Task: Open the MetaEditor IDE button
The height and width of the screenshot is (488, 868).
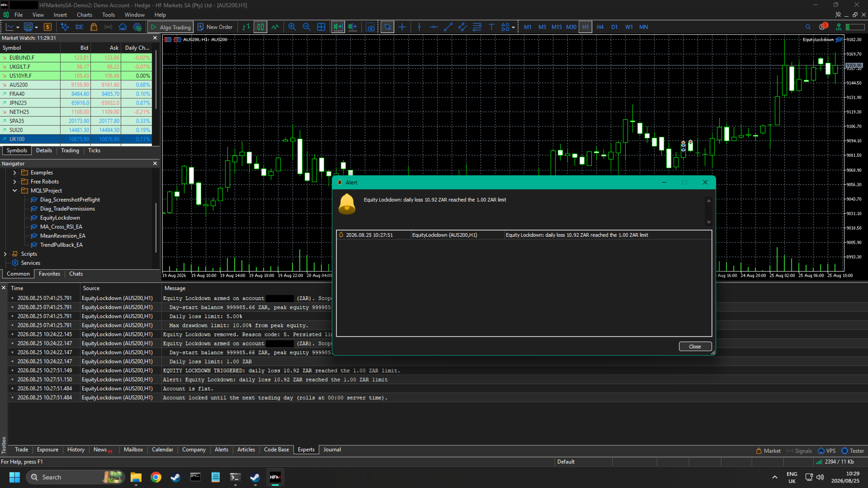Action: click(79, 27)
